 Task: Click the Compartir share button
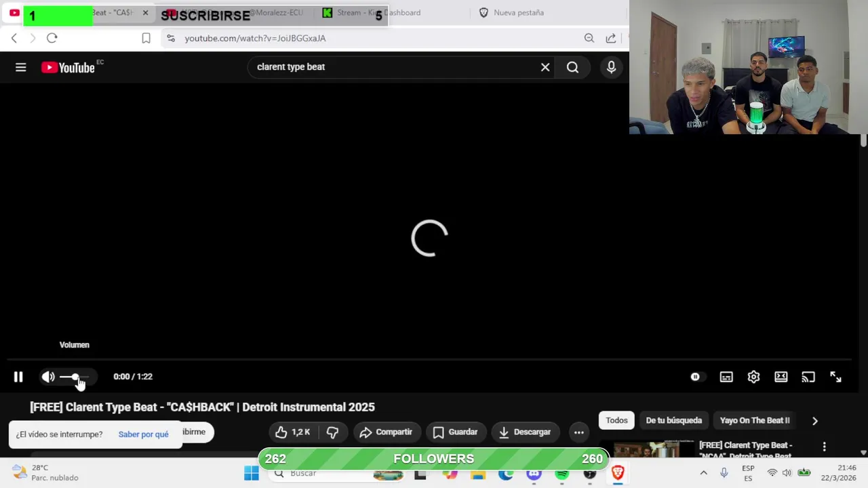click(x=386, y=432)
